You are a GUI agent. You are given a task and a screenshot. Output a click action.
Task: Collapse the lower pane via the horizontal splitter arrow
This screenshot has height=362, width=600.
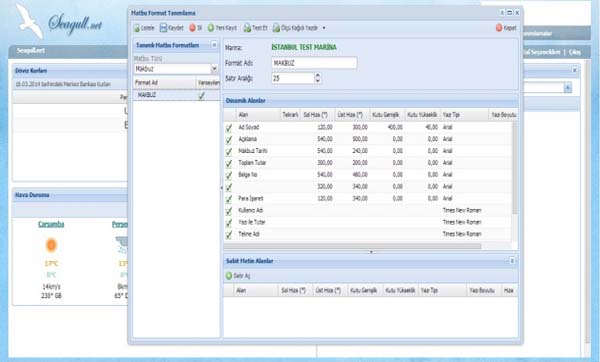(371, 252)
